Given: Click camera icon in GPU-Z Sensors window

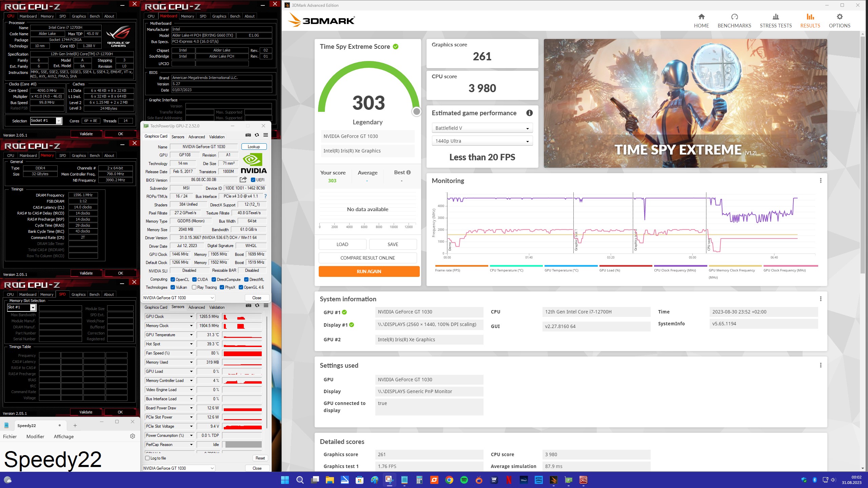Looking at the screenshot, I should pyautogui.click(x=249, y=306).
